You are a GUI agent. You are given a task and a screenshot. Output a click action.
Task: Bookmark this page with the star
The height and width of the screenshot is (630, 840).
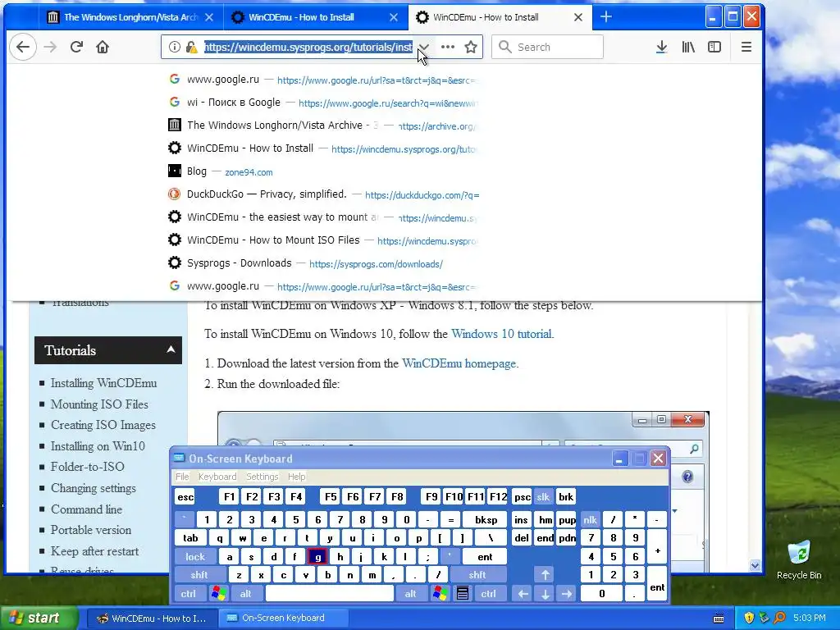click(471, 47)
